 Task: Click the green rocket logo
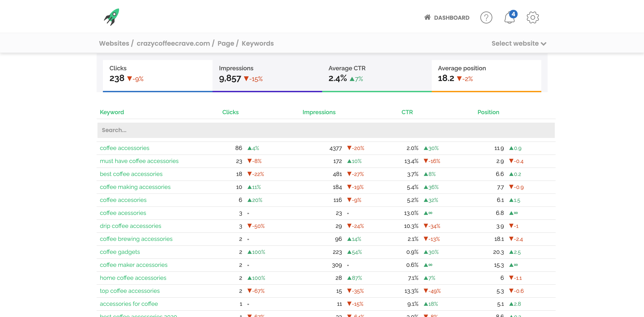(112, 17)
